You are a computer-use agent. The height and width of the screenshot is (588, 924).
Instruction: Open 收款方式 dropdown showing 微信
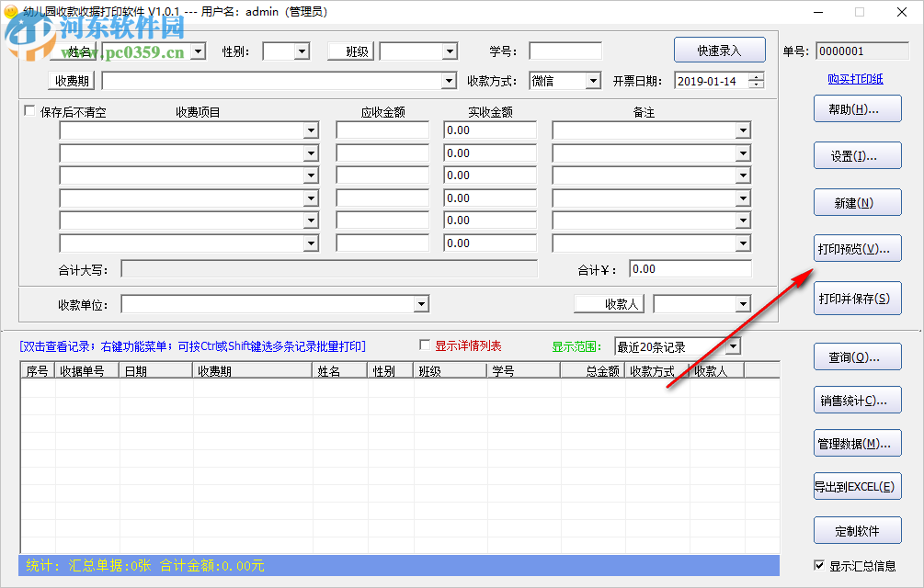593,81
